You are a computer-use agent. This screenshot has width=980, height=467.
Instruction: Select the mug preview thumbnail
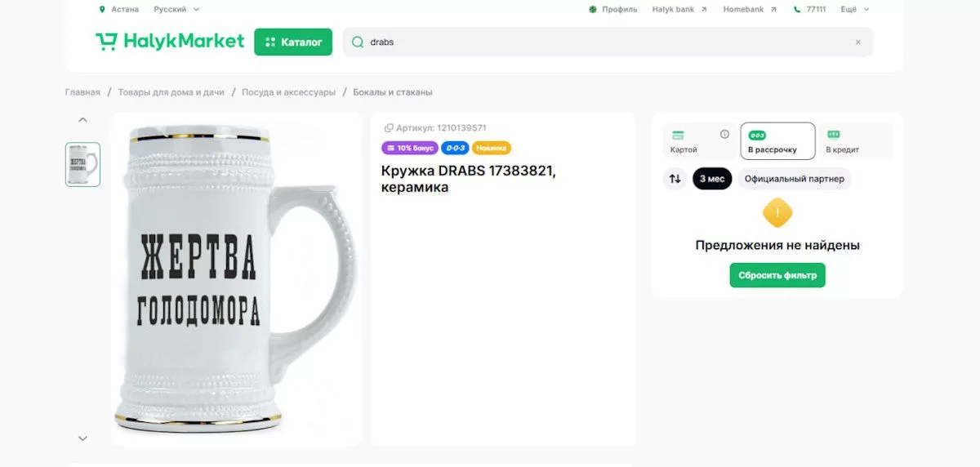tap(82, 164)
